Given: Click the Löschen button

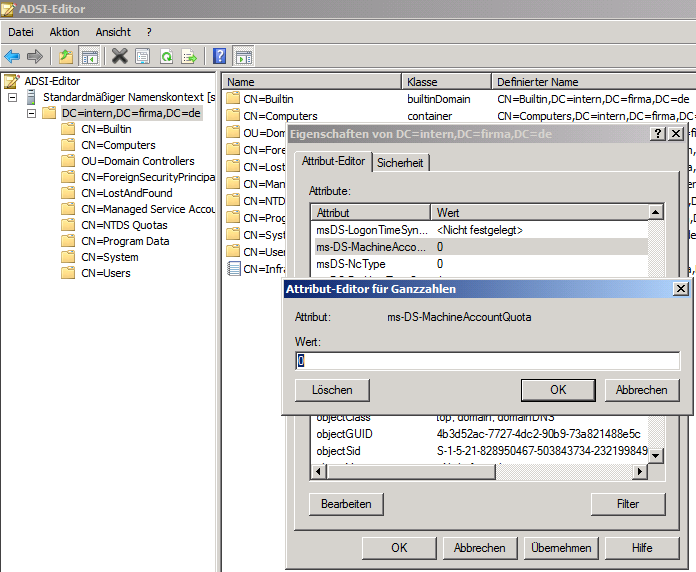Looking at the screenshot, I should pos(331,390).
